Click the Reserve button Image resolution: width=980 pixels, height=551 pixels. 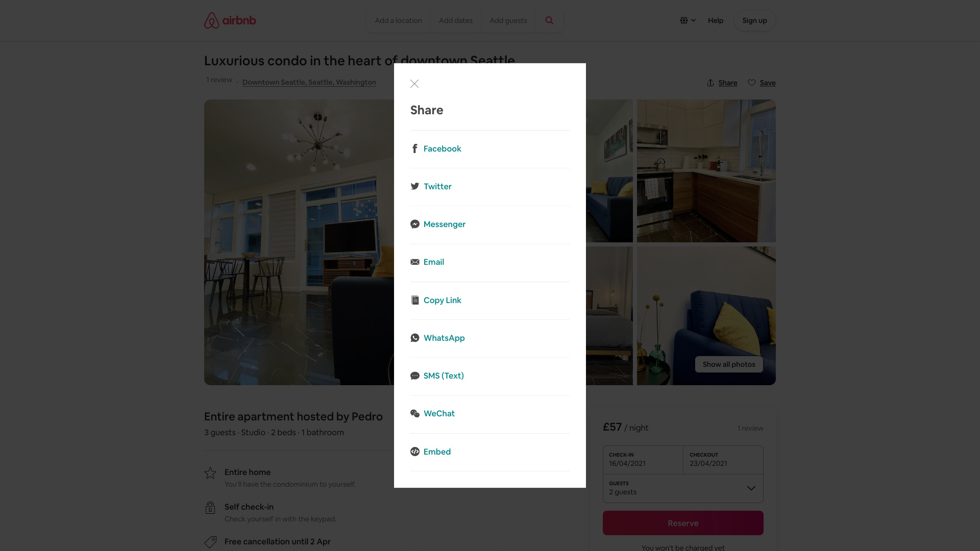(683, 523)
